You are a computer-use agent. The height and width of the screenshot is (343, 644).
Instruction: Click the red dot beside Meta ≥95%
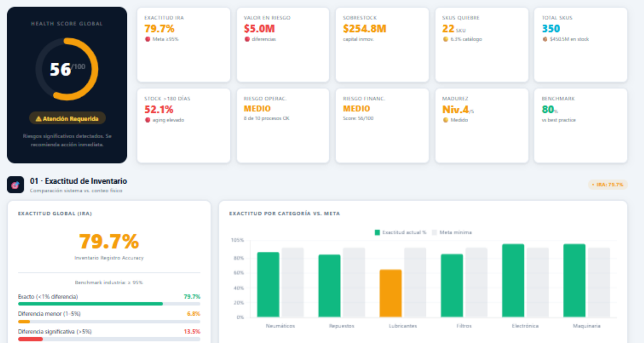coord(148,39)
